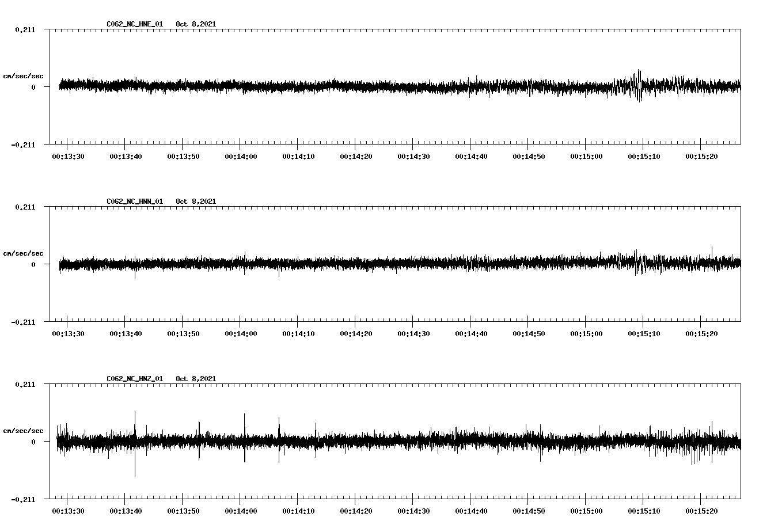Image resolution: width=782 pixels, height=532 pixels.
Task: Pick time label 00:14:30 under HNN plot
Action: pyautogui.click(x=413, y=334)
